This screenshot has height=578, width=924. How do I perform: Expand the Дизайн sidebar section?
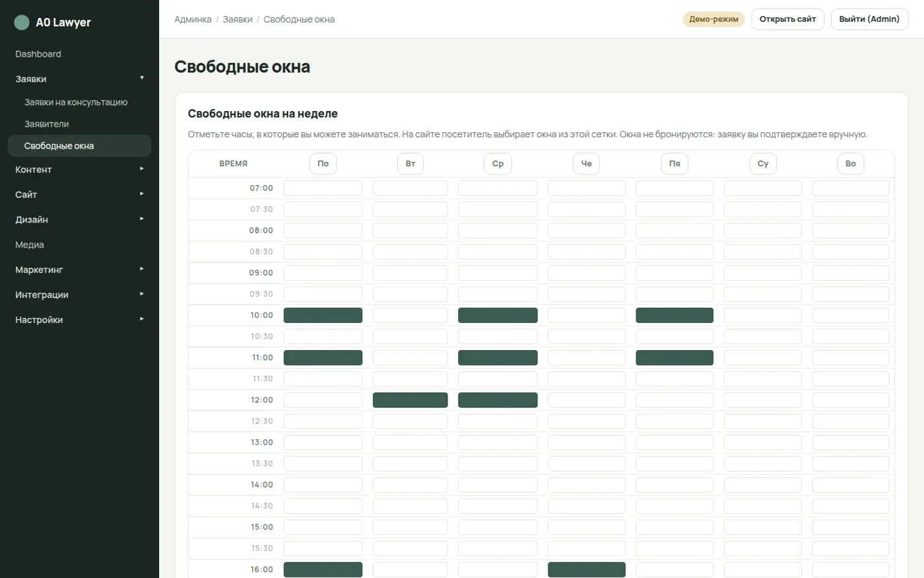click(79, 220)
